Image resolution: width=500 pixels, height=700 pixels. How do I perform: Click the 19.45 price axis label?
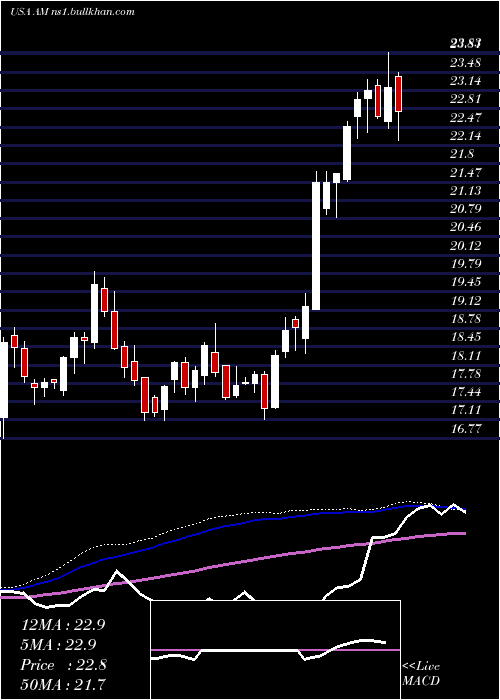point(466,282)
